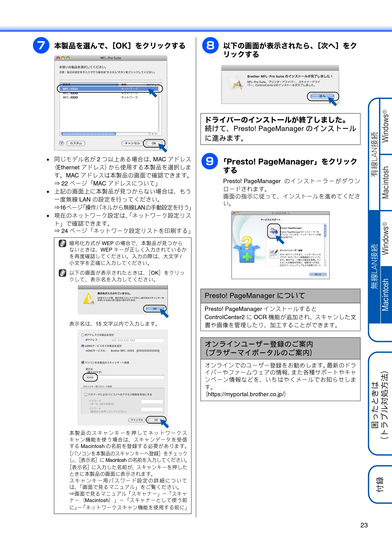Viewport: 392px width, 555px height.
Task: Click the 閉じる button in サービスとサポート window
Action: [x=318, y=274]
